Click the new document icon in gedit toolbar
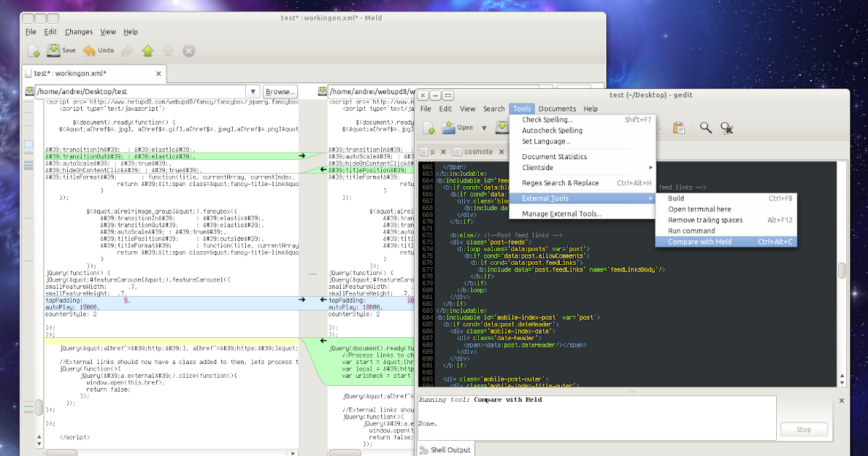Viewport: 868px width, 456px height. (429, 127)
